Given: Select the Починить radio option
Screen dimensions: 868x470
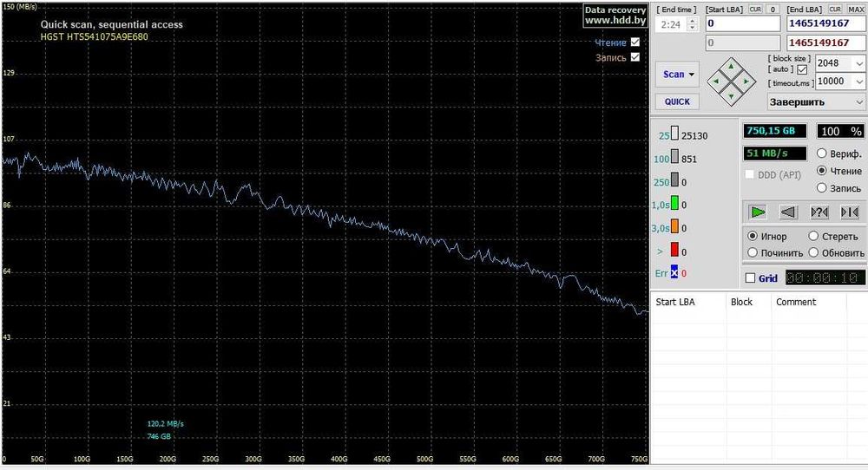Looking at the screenshot, I should (x=753, y=252).
